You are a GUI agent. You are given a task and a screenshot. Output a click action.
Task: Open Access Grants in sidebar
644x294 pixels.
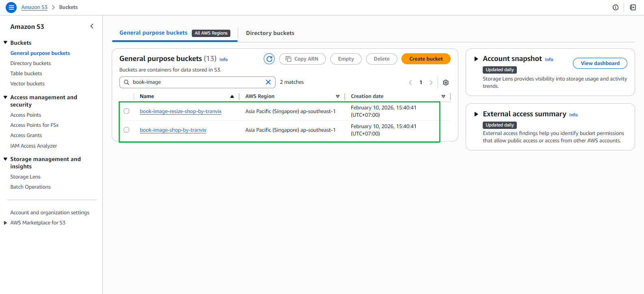click(x=26, y=135)
